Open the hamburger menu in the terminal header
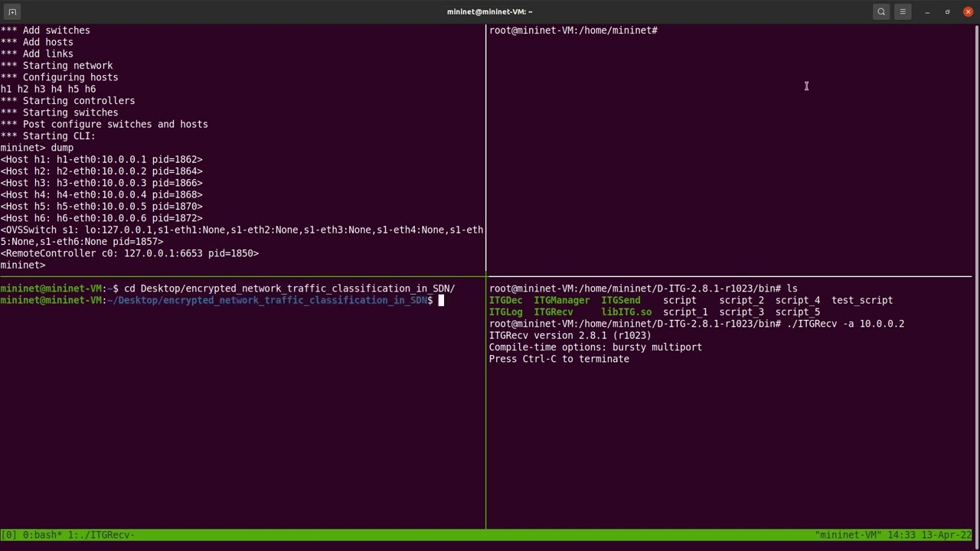Image resolution: width=980 pixels, height=551 pixels. (903, 11)
